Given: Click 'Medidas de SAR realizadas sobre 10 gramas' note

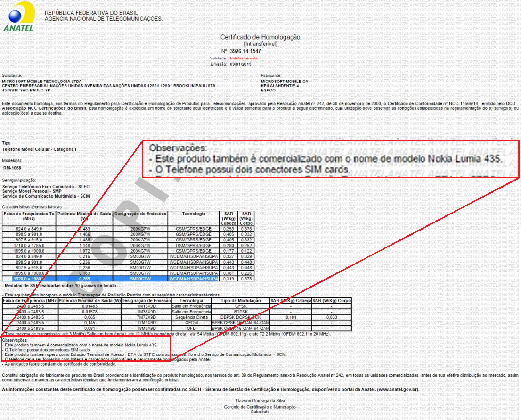Looking at the screenshot, I should pyautogui.click(x=61, y=286).
